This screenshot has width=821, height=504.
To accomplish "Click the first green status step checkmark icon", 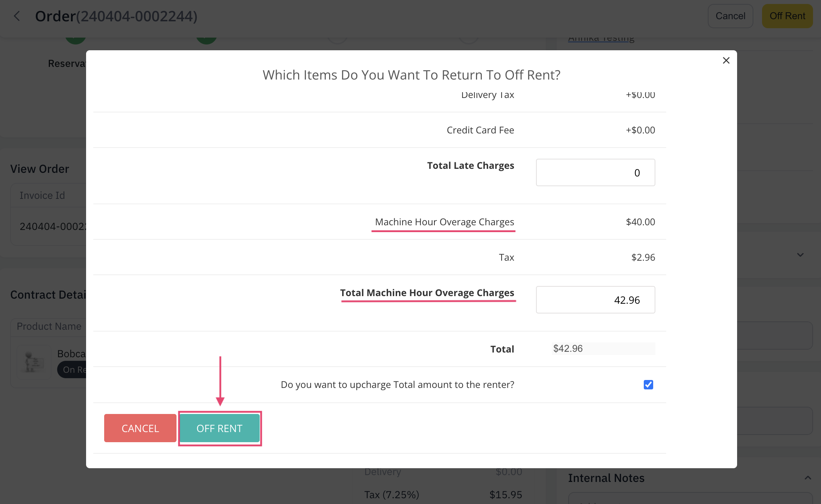I will (x=76, y=36).
